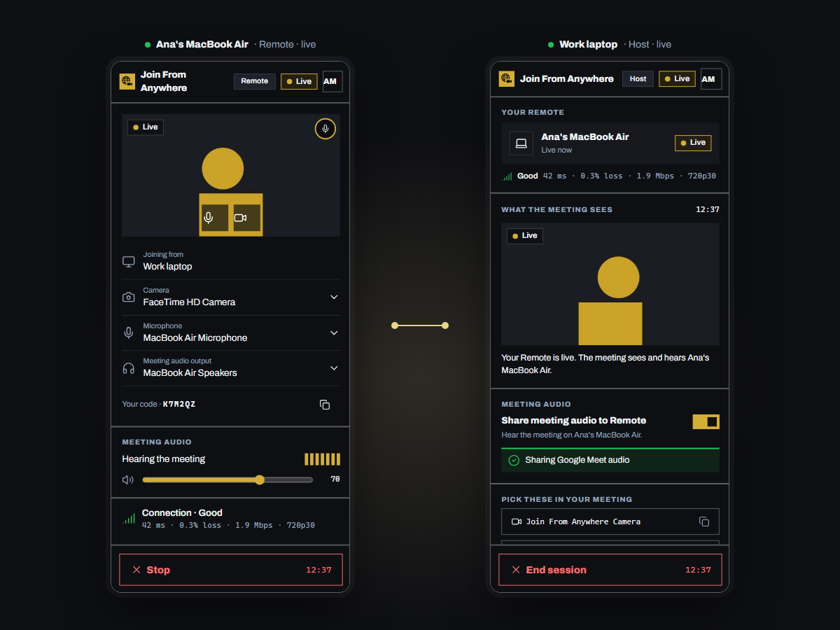The height and width of the screenshot is (630, 840).
Task: Click the globe logo in the Host panel header
Action: tap(506, 78)
